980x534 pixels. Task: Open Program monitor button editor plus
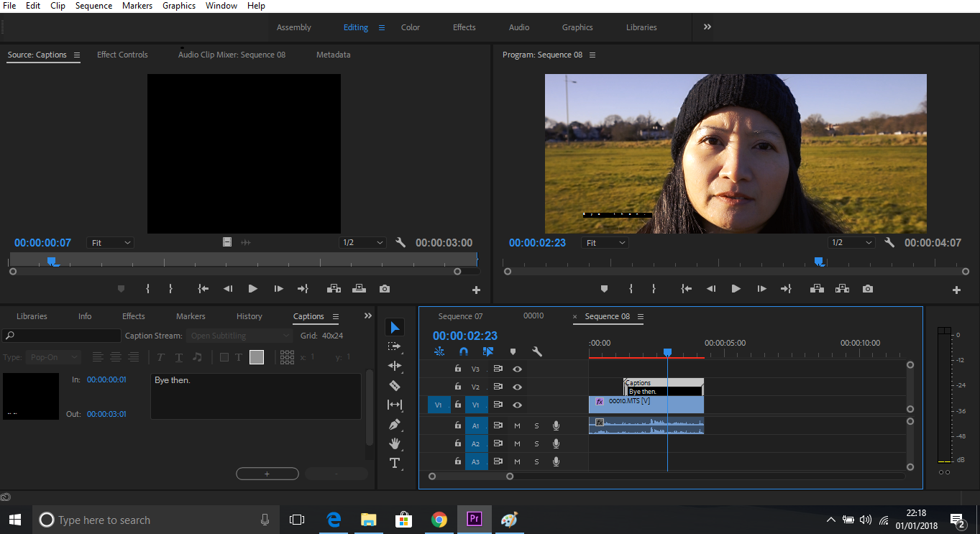(x=956, y=290)
